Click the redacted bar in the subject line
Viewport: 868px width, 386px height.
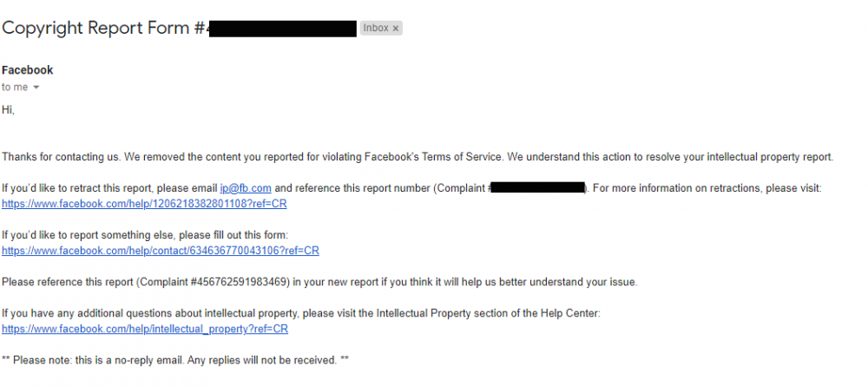284,29
